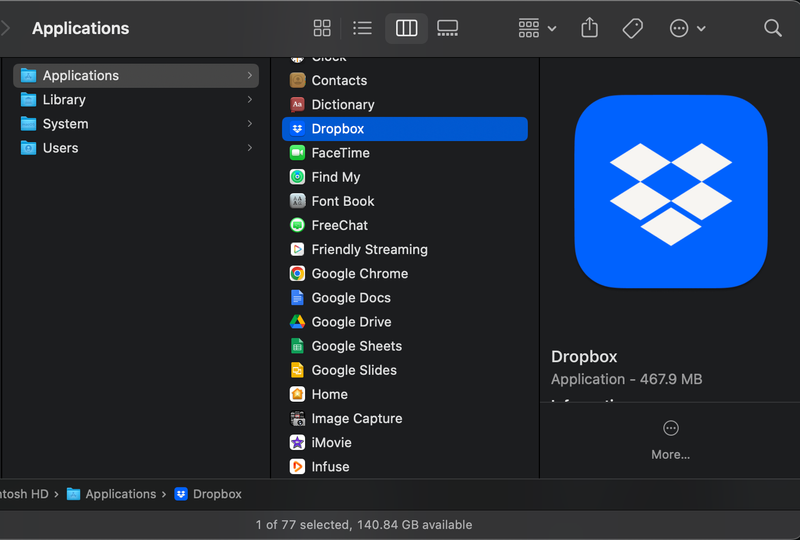Click the More button in preview
Viewport: 800px width, 540px height.
(x=670, y=439)
